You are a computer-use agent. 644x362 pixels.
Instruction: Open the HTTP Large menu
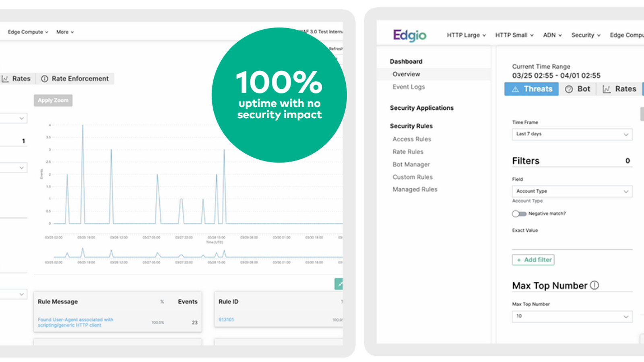pos(466,35)
